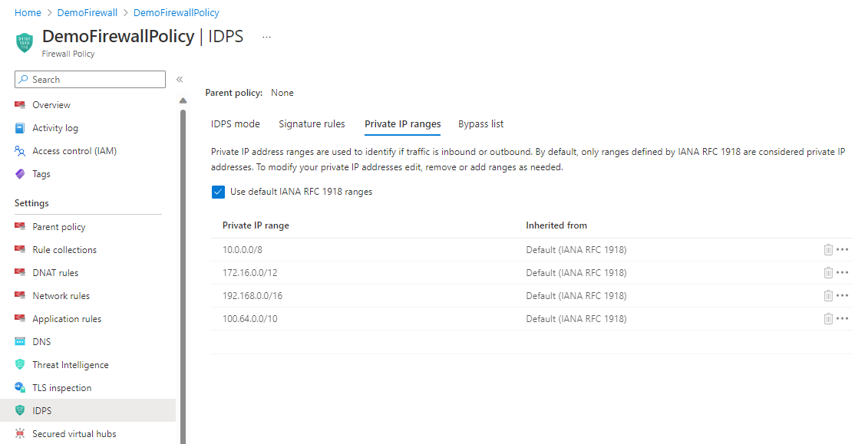Click the Rule collections icon

tap(20, 249)
